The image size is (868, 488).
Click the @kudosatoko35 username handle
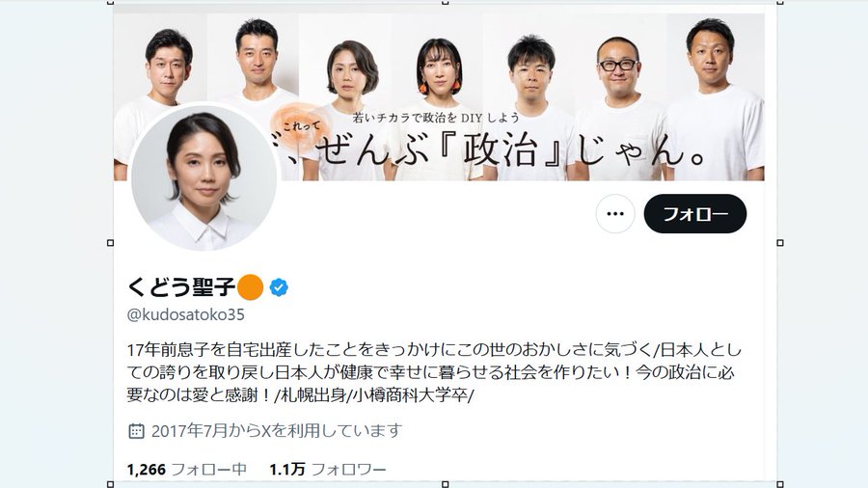tap(185, 314)
